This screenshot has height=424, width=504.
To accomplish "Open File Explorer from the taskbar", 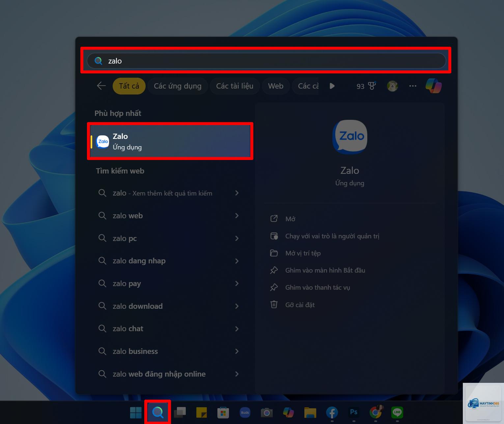I will 310,412.
